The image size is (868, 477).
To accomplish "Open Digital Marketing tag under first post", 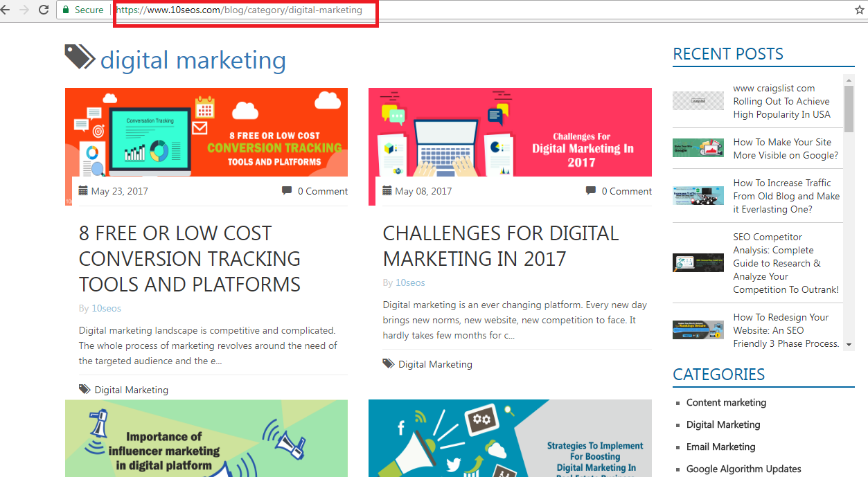I will [132, 390].
